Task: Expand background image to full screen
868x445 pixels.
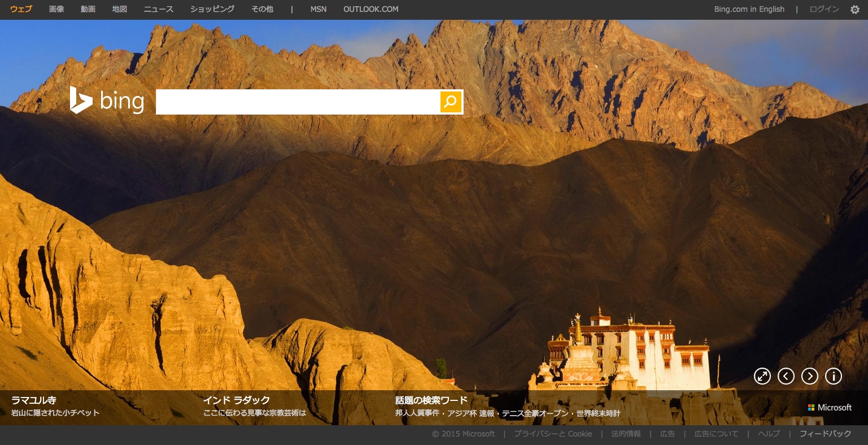Action: 762,376
